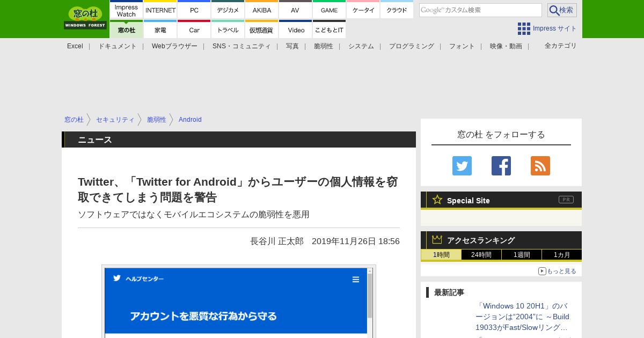Show the 1時間 access ranking
The width and height of the screenshot is (644, 338).
coord(441,255)
